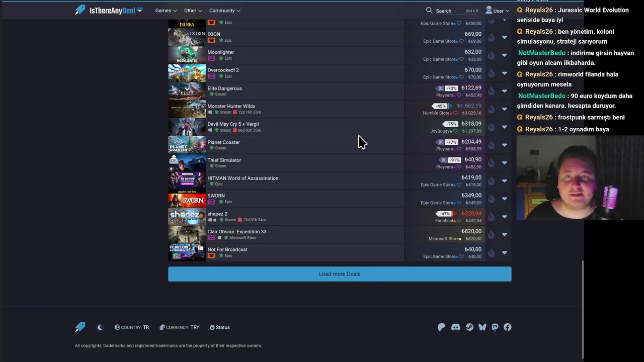This screenshot has height=362, width=644.
Task: Toggle waitlist heart on Not For Broadcast row
Action: pyautogui.click(x=461, y=256)
